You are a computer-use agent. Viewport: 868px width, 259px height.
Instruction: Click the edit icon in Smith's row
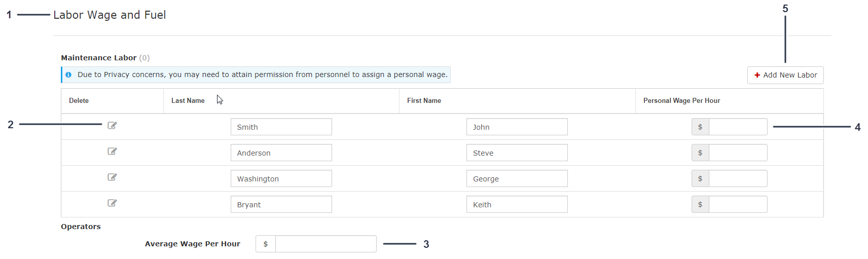point(112,126)
